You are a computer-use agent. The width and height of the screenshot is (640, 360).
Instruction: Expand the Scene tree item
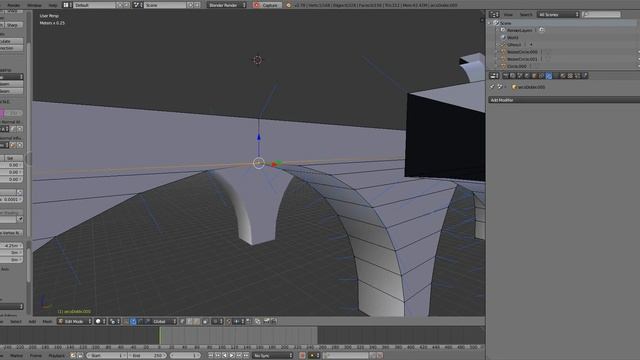[x=489, y=23]
